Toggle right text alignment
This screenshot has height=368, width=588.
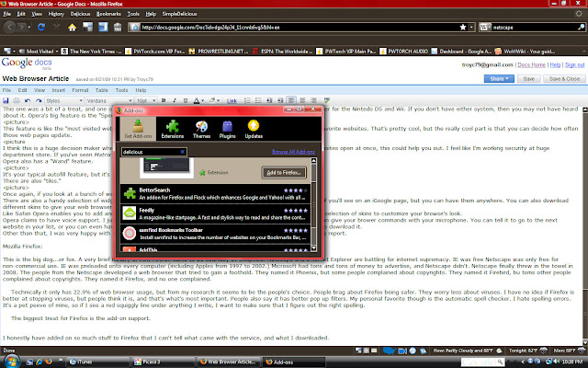point(313,100)
